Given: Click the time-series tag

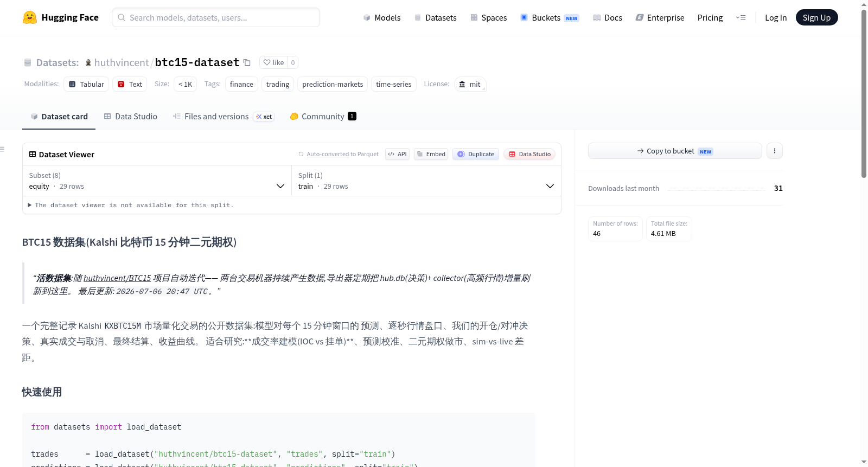Looking at the screenshot, I should click(x=394, y=84).
